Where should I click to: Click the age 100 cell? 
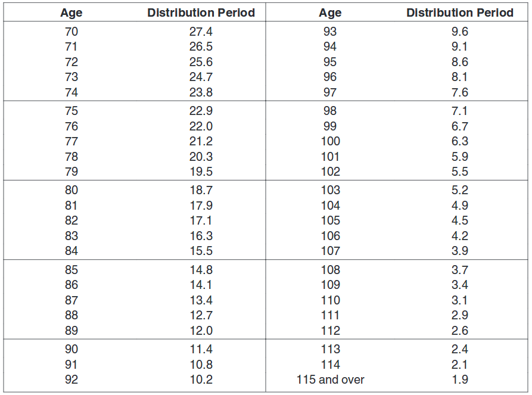(331, 141)
